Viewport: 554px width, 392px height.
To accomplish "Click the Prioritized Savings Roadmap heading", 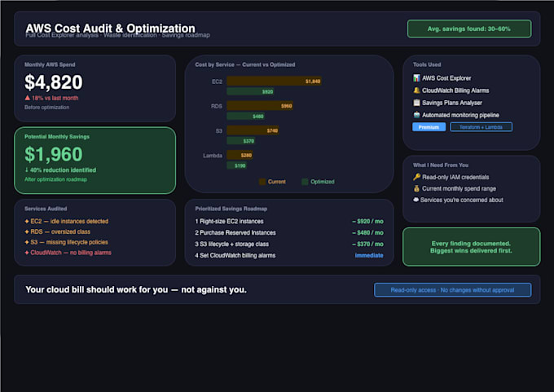I will [231, 209].
